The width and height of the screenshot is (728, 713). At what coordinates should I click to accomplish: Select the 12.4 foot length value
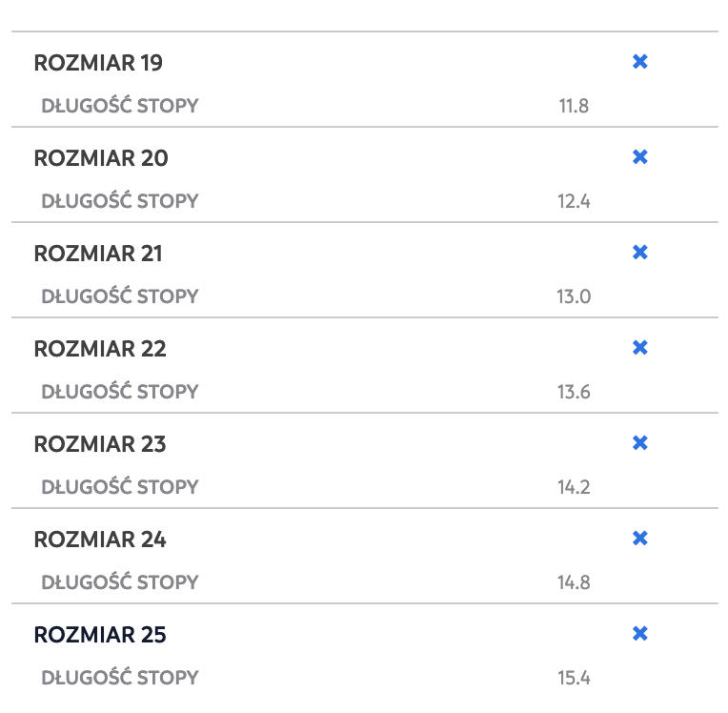(574, 201)
